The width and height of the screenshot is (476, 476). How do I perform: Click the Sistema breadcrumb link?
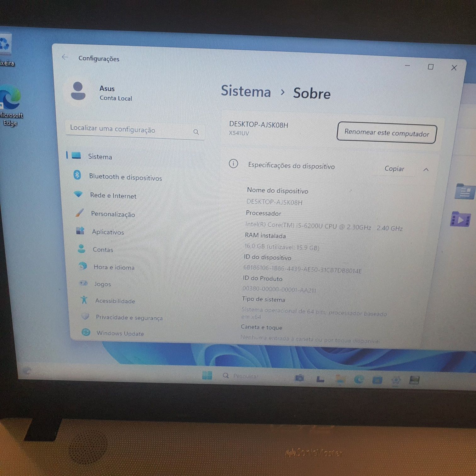coord(246,91)
